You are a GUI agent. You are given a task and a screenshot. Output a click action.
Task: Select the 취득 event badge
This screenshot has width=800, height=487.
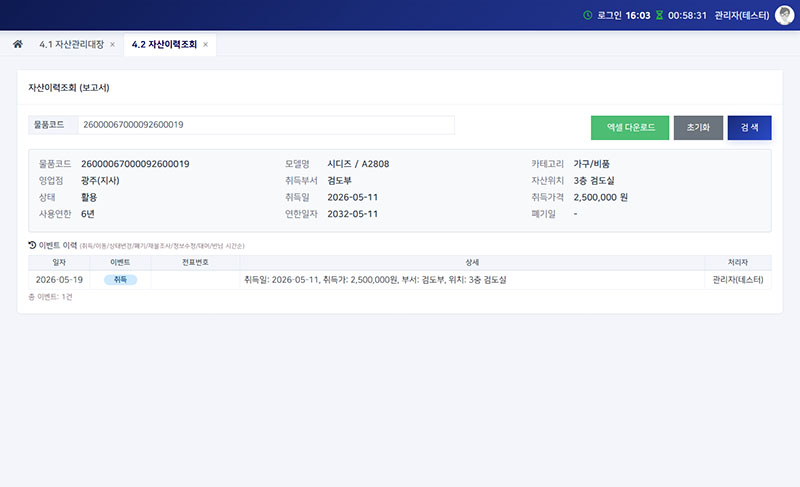(120, 279)
